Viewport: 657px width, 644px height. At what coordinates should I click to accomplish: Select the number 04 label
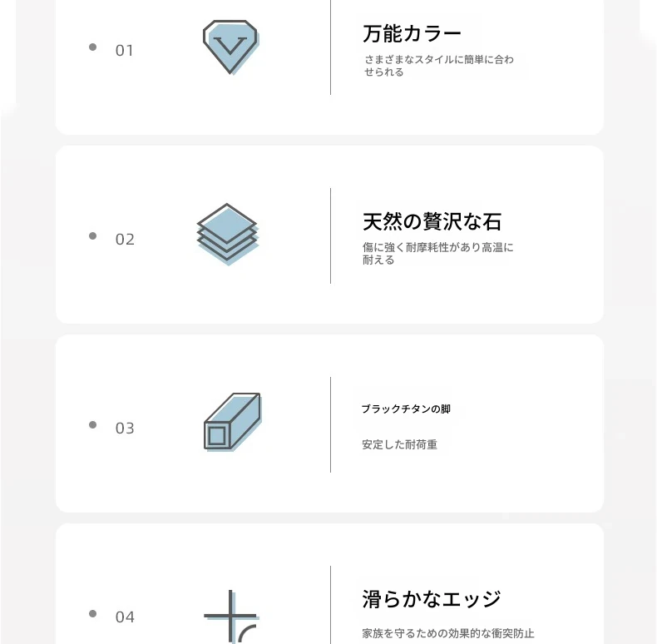coord(125,617)
